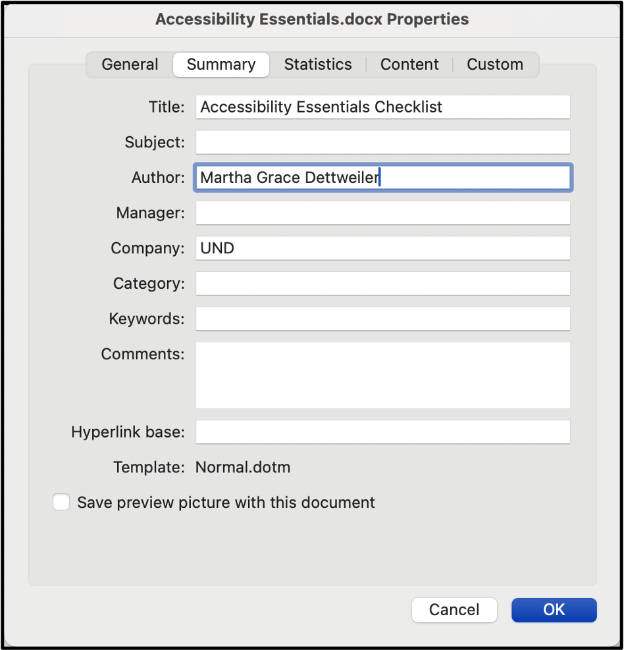
Task: Click the Company field showing UND
Action: point(382,248)
